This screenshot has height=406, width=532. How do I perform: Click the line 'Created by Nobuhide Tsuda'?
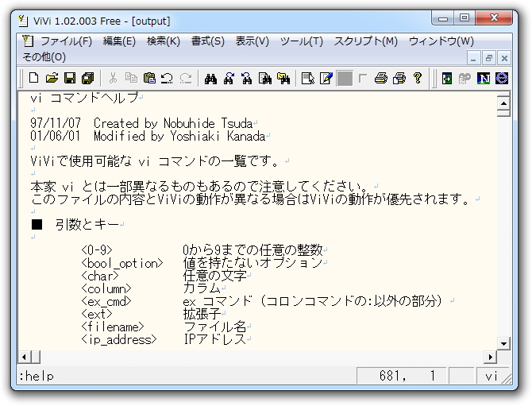173,123
